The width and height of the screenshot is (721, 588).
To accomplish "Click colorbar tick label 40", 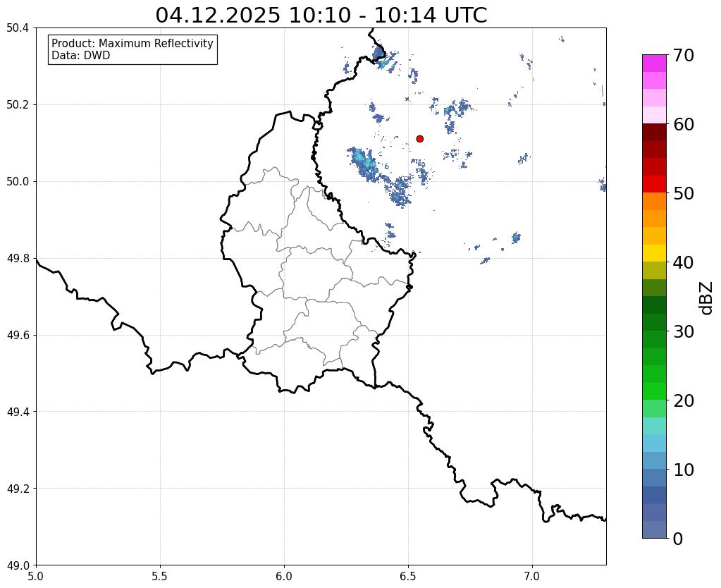I will (684, 262).
